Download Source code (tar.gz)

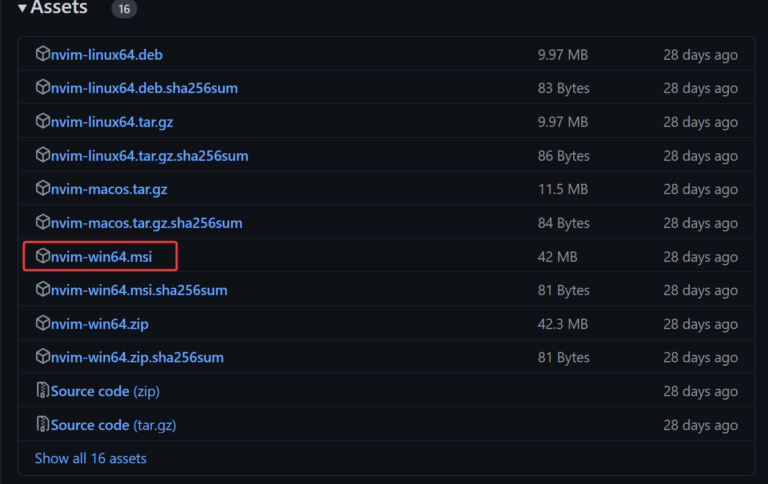coord(112,425)
